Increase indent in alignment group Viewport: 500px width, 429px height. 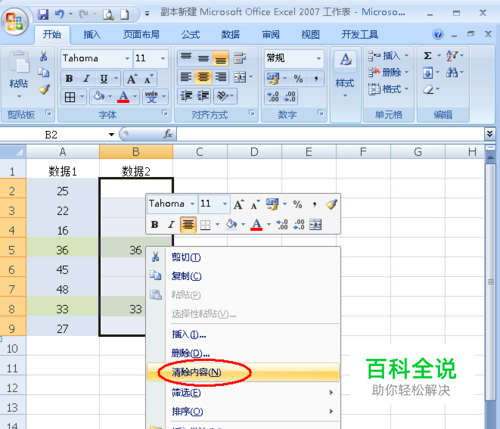(203, 96)
